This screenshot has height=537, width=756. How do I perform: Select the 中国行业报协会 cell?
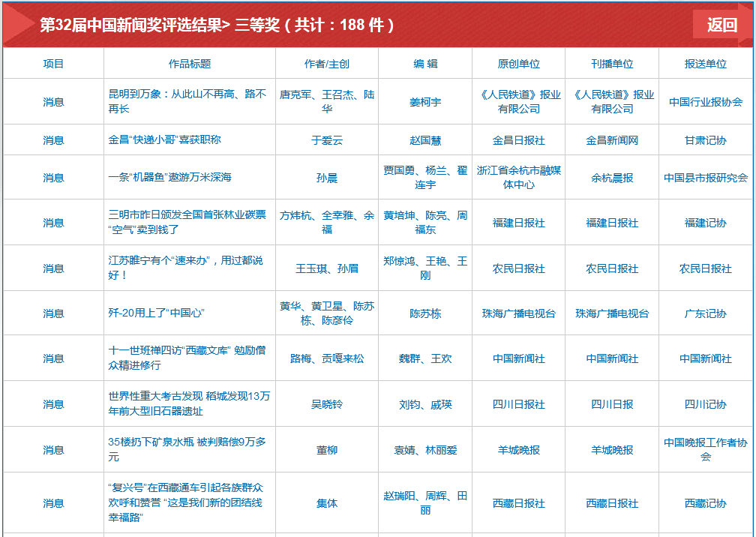click(x=706, y=102)
